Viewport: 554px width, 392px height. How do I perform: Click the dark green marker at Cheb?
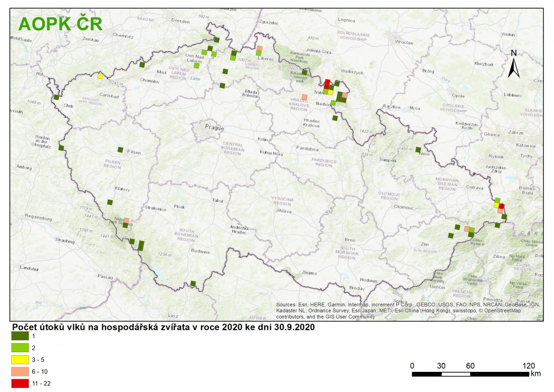(56, 98)
